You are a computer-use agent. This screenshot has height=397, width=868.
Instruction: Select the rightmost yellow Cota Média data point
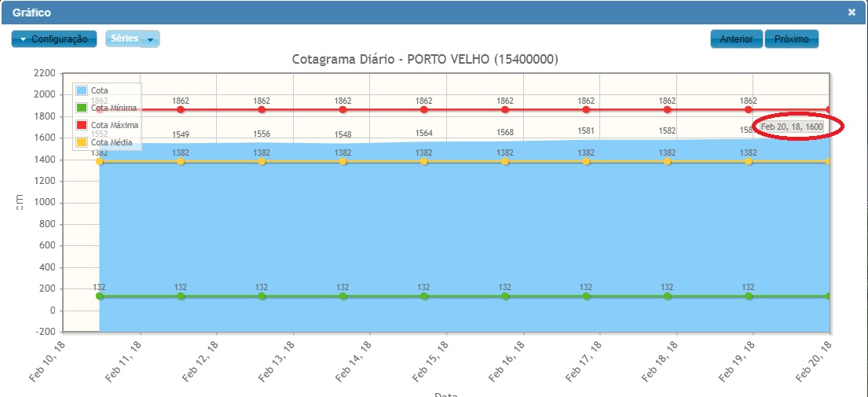pyautogui.click(x=829, y=161)
